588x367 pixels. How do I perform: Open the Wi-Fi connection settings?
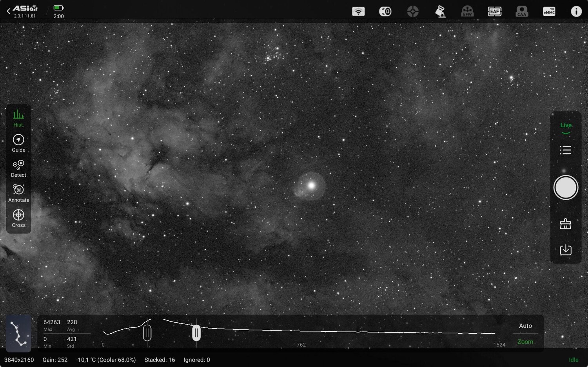[x=358, y=11]
